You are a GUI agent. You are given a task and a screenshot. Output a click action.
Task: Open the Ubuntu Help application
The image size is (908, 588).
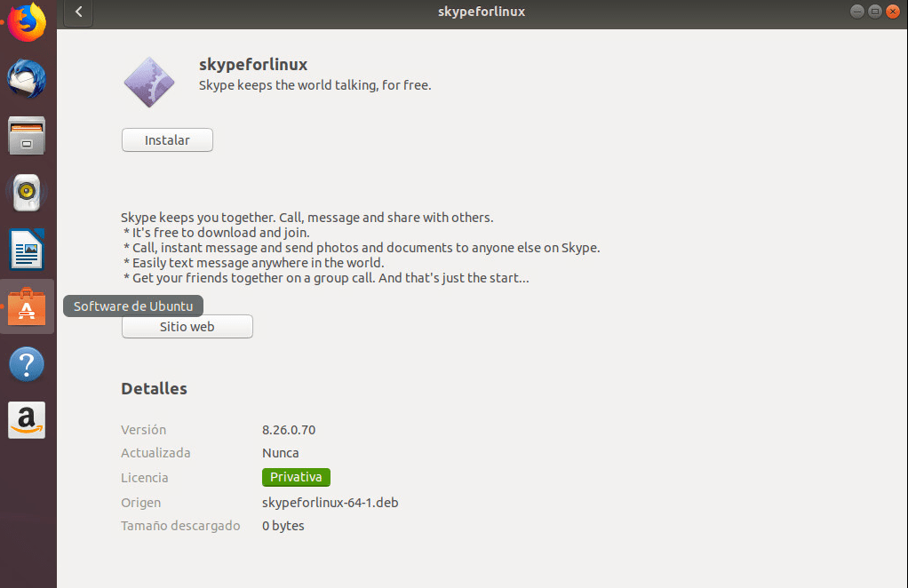[26, 364]
